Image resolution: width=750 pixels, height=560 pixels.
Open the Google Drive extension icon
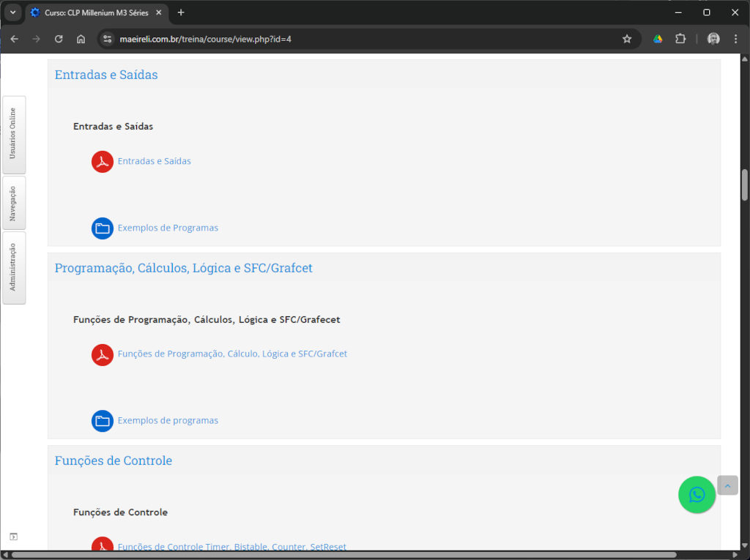(x=658, y=40)
